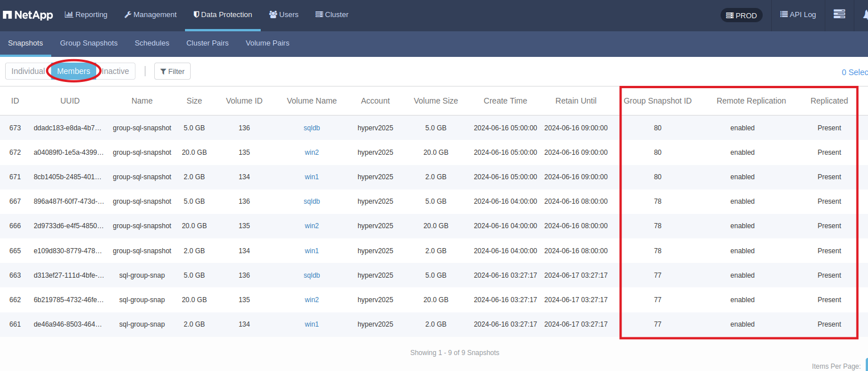Open the Reporting menu
Screen dimensions: 868x371
[x=86, y=15]
